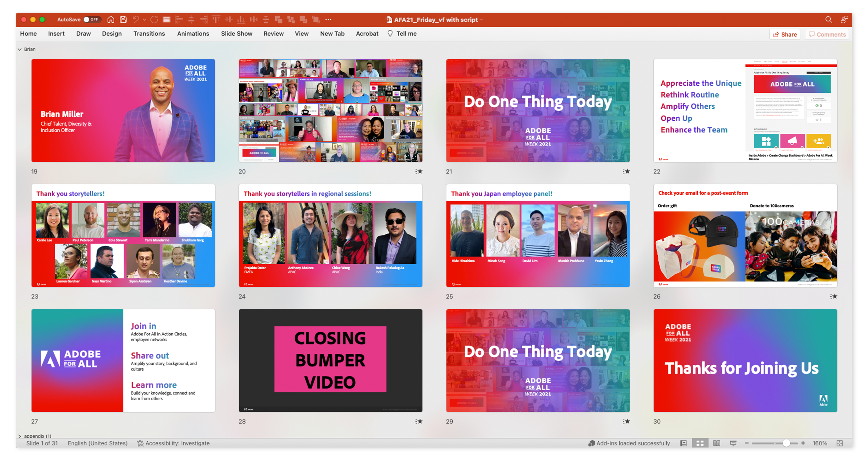Open the Undo history dropdown arrow
Viewport: 868px width, 462px height.
(145, 19)
